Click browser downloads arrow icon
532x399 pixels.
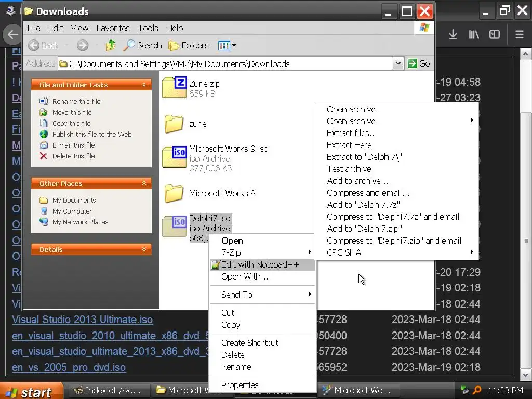(453, 34)
